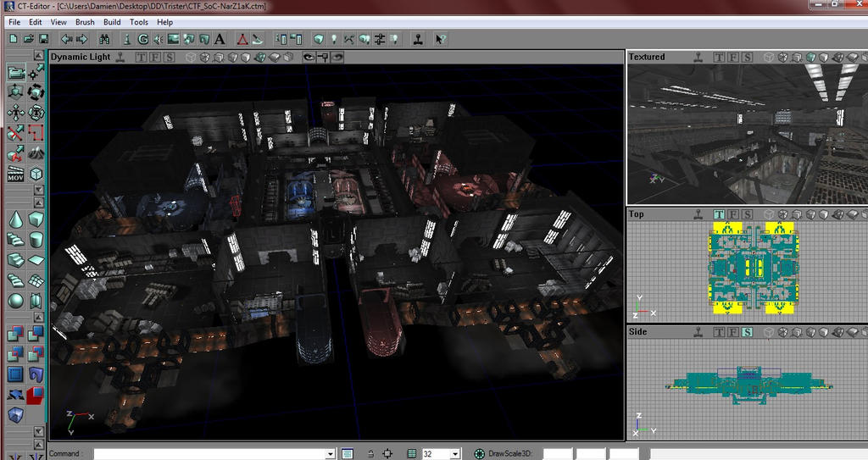Image resolution: width=868 pixels, height=460 pixels.
Task: Open the Command history dropdown arrow
Action: click(x=330, y=454)
